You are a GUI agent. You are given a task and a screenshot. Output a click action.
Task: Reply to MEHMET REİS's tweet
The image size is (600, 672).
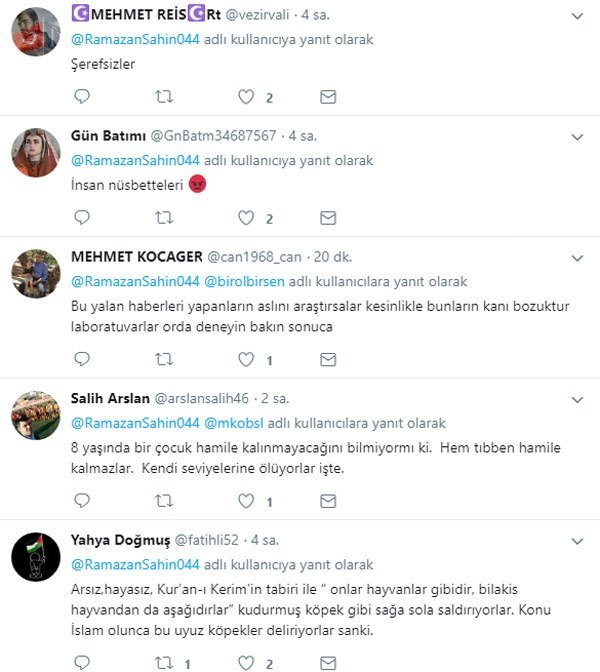point(82,96)
